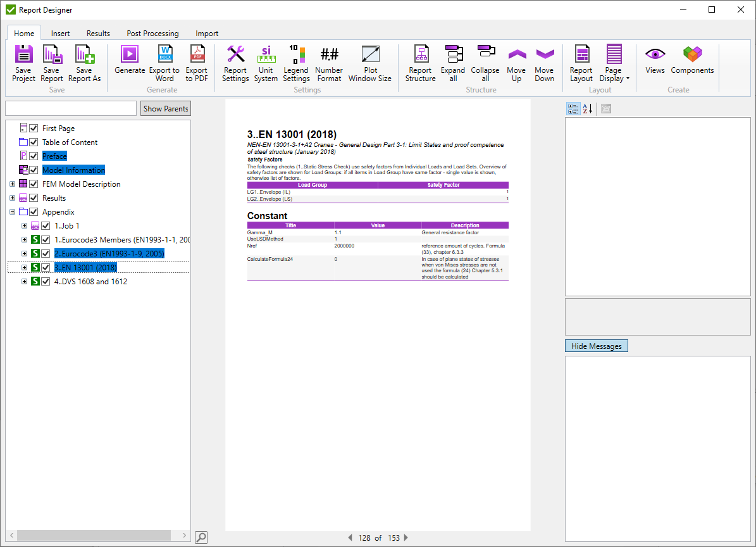The width and height of the screenshot is (756, 547).
Task: Switch to the Home tab
Action: [x=24, y=34]
